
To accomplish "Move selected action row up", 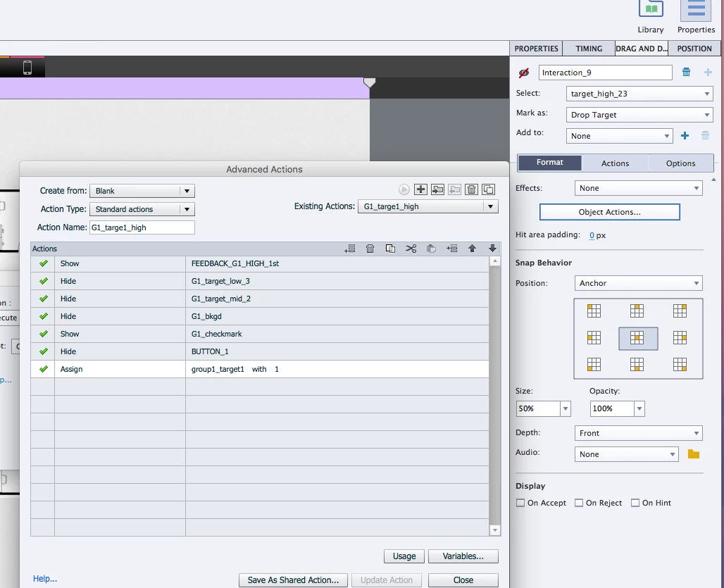I will tap(472, 249).
